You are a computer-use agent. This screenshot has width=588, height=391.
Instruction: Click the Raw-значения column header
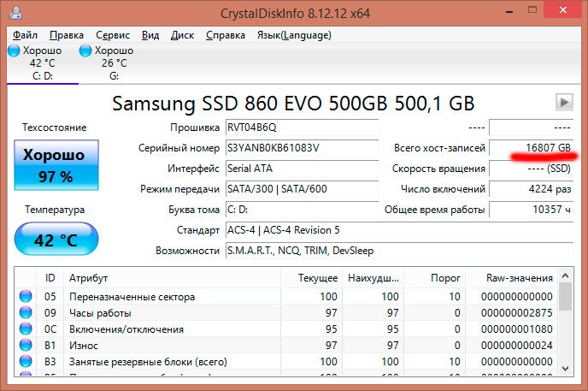(511, 278)
